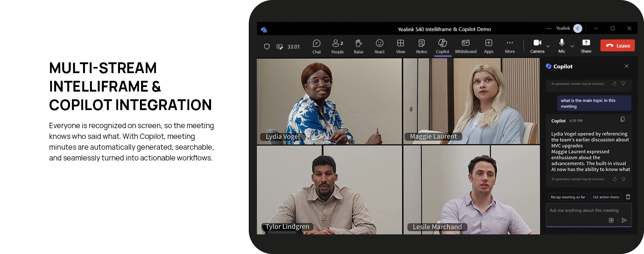644x254 pixels.
Task: Click the Recap meeting so far suggestion
Action: tap(567, 197)
